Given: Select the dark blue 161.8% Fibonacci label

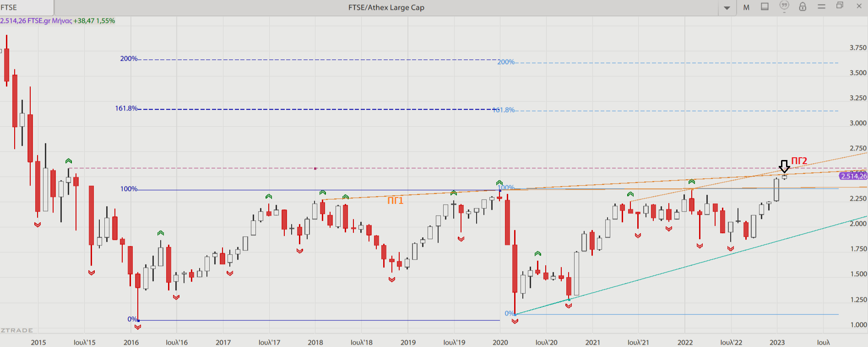Looking at the screenshot, I should [x=126, y=108].
